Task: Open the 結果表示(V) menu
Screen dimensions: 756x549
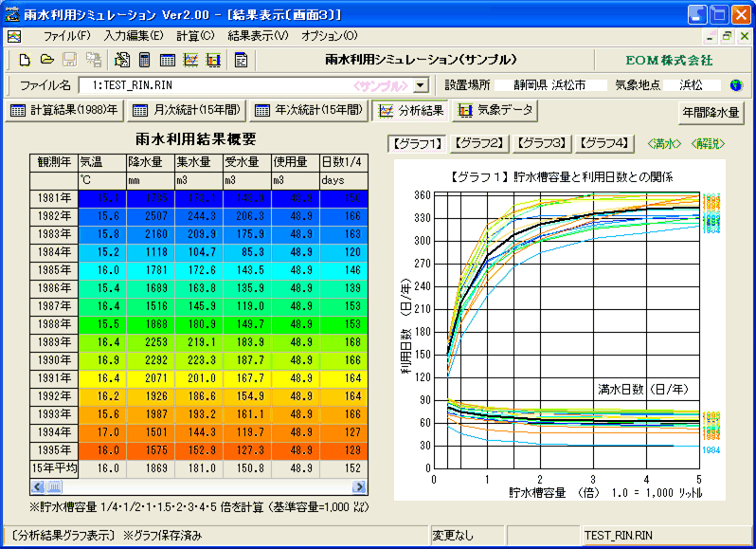Action: pos(258,36)
